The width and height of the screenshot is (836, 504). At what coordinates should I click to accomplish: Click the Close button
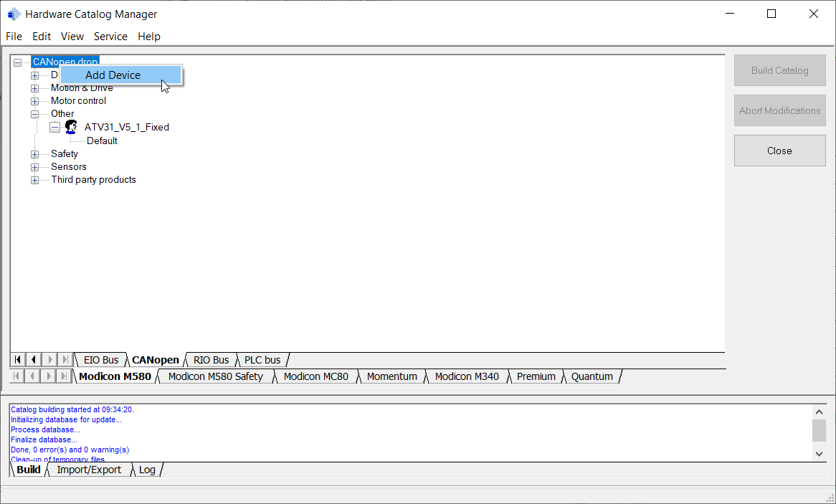[x=779, y=151]
